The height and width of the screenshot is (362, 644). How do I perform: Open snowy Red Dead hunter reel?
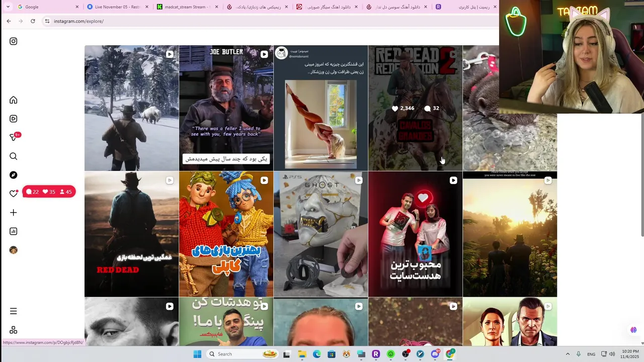pos(131,108)
